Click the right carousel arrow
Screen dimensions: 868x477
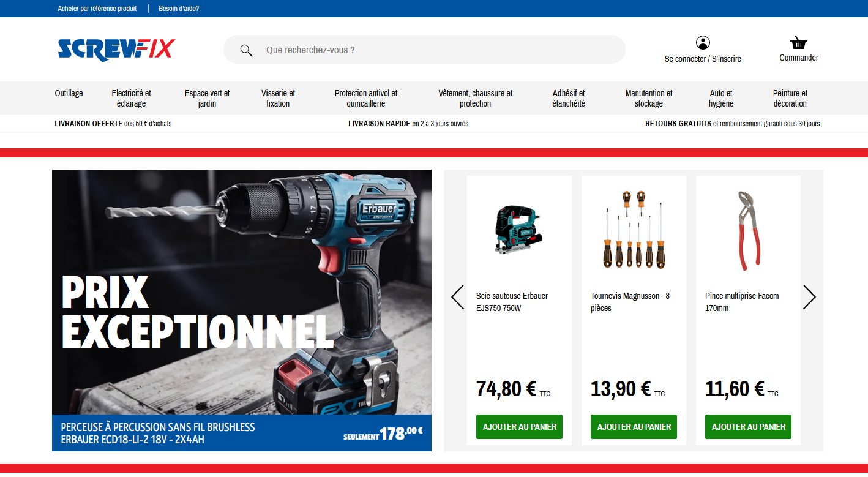pos(809,296)
